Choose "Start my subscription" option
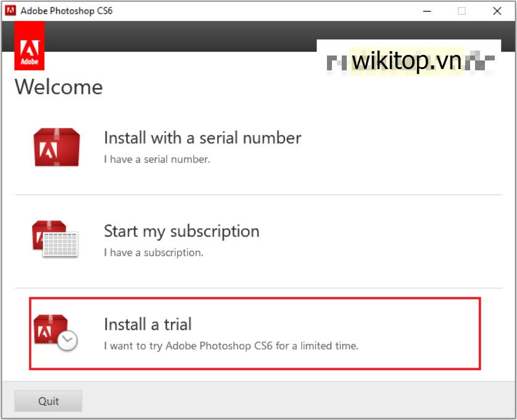Image resolution: width=517 pixels, height=420 pixels. (x=181, y=231)
